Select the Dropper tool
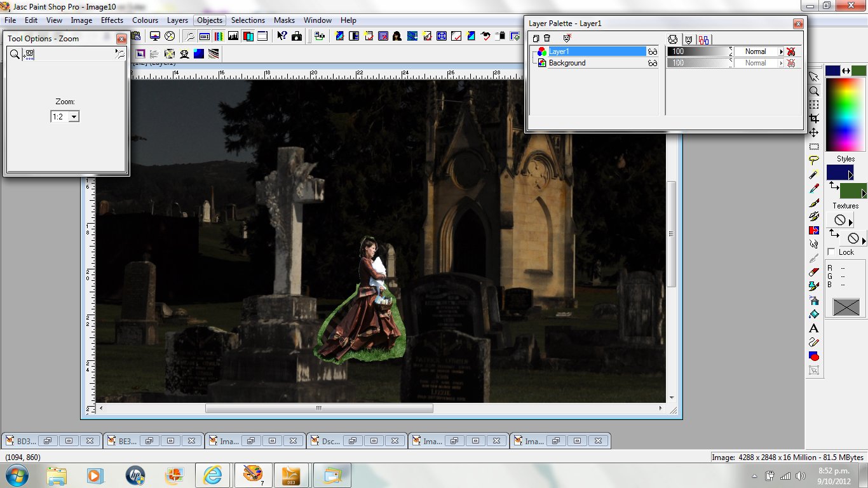This screenshot has height=488, width=868. coord(814,189)
